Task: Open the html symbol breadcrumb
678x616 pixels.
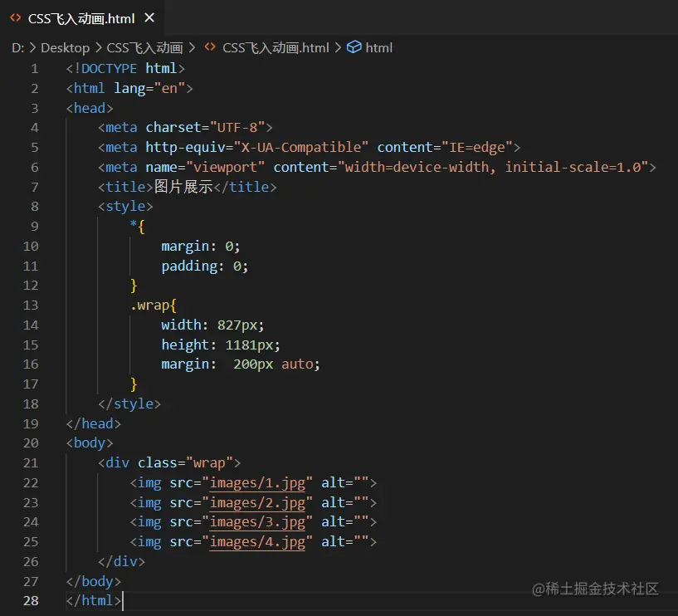Action: [379, 47]
